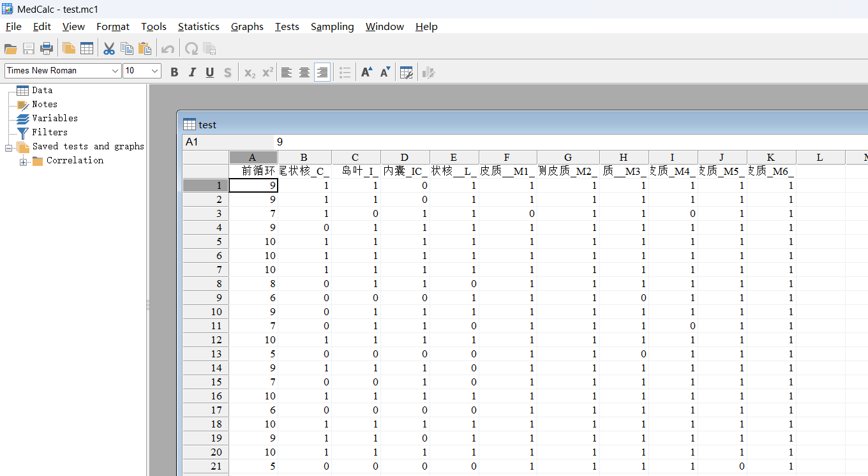This screenshot has height=476, width=868.
Task: Click the stacked windows icon after repeat arrow
Action: click(x=209, y=48)
